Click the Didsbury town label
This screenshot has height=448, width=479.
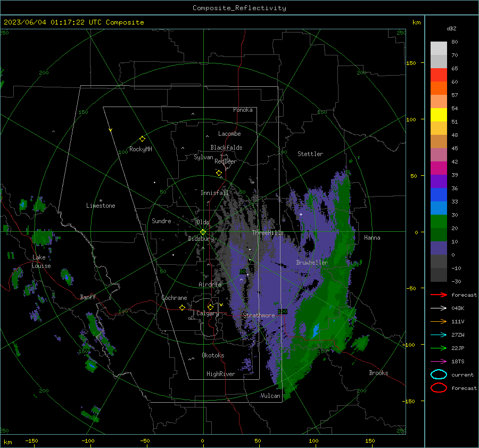click(201, 239)
